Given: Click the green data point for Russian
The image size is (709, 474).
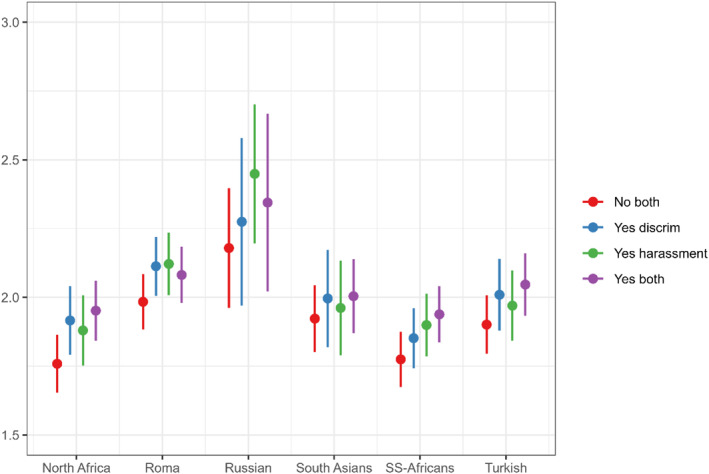Looking at the screenshot, I should click(x=254, y=174).
